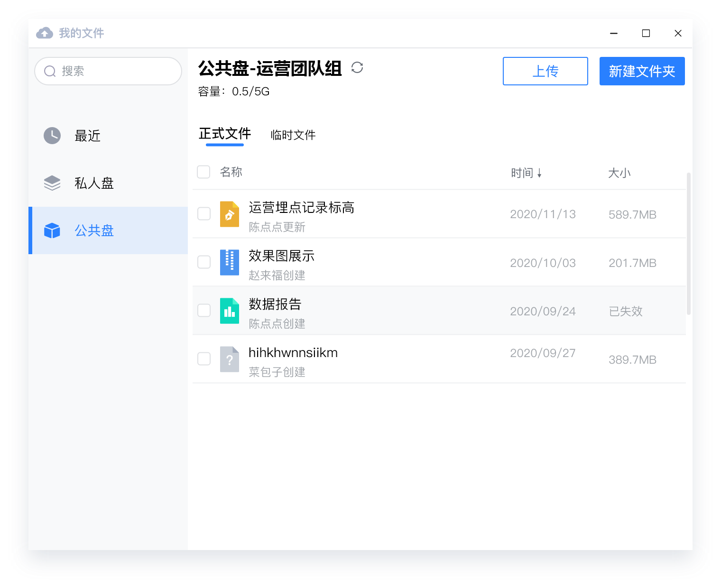Click the cloud upload app icon
This screenshot has width=721, height=588.
click(x=45, y=33)
